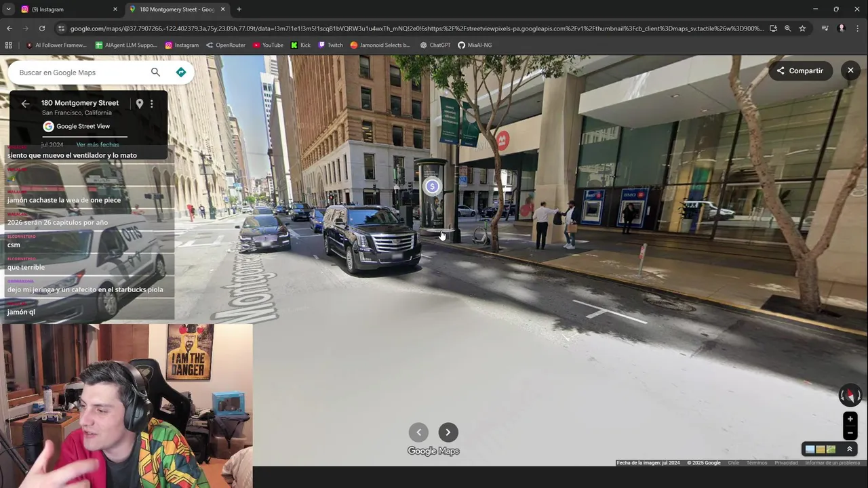Click chat message 'jamón ql'
This screenshot has height=488, width=868.
coord(21,312)
